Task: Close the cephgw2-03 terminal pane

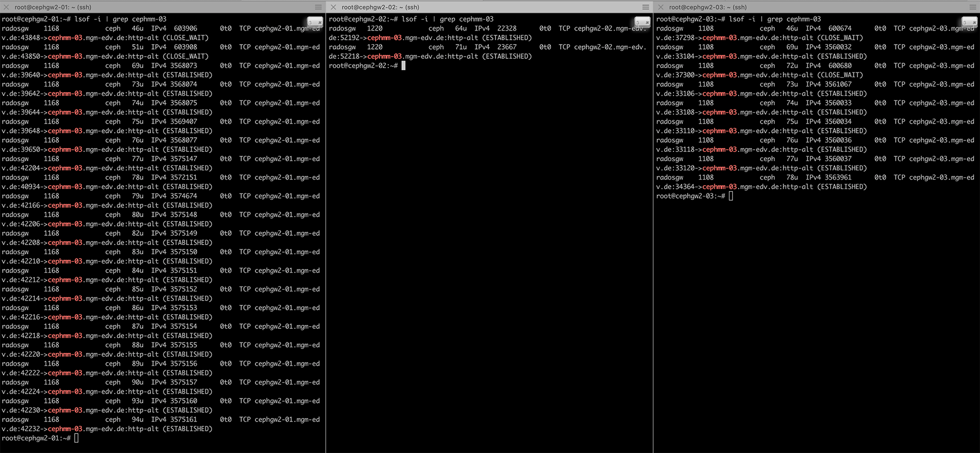Action: pyautogui.click(x=660, y=7)
